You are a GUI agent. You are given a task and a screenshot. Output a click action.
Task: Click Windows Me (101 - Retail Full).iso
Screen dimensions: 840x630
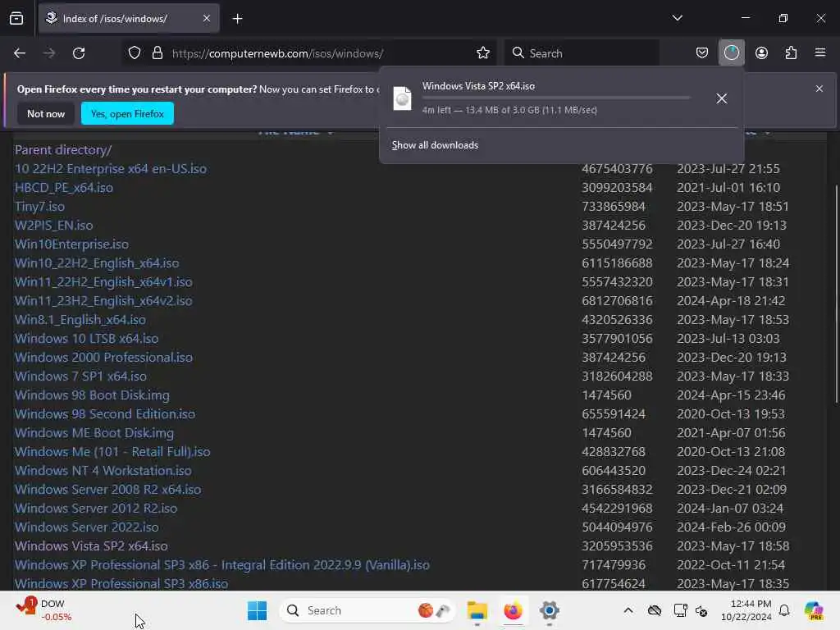[112, 452]
